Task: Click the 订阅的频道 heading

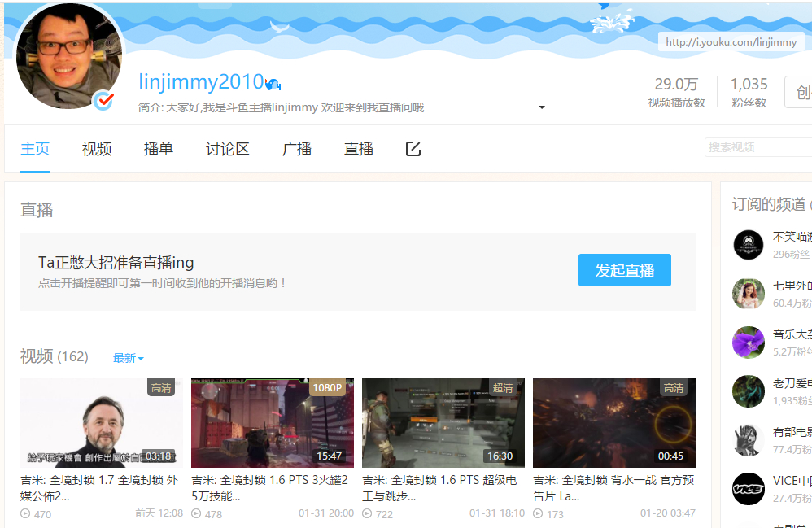Action: 769,204
